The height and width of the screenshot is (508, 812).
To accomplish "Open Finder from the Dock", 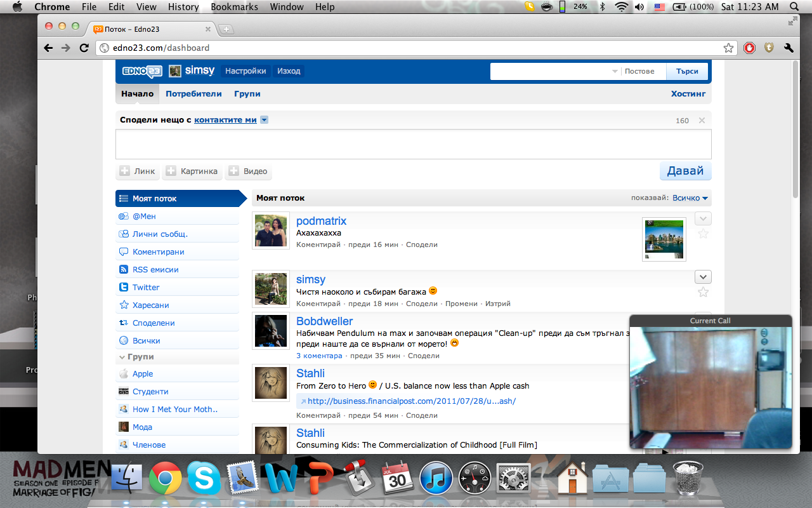I will pyautogui.click(x=127, y=479).
